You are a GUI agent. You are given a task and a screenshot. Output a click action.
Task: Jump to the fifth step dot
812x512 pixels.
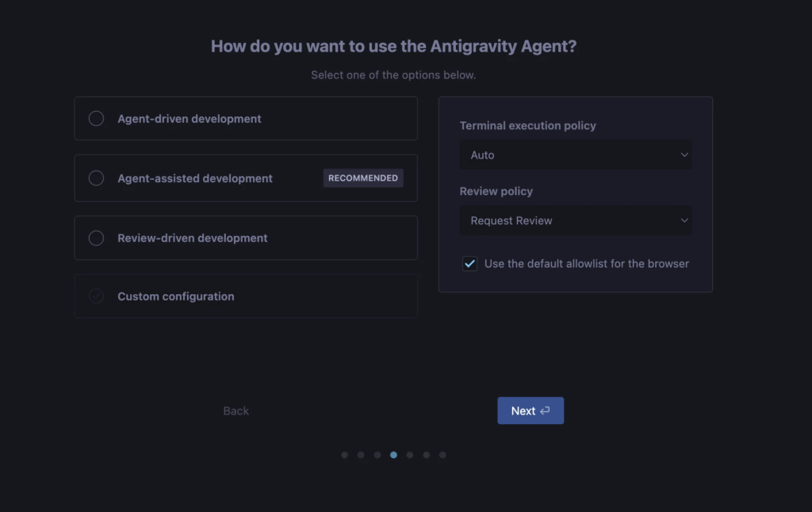point(410,455)
